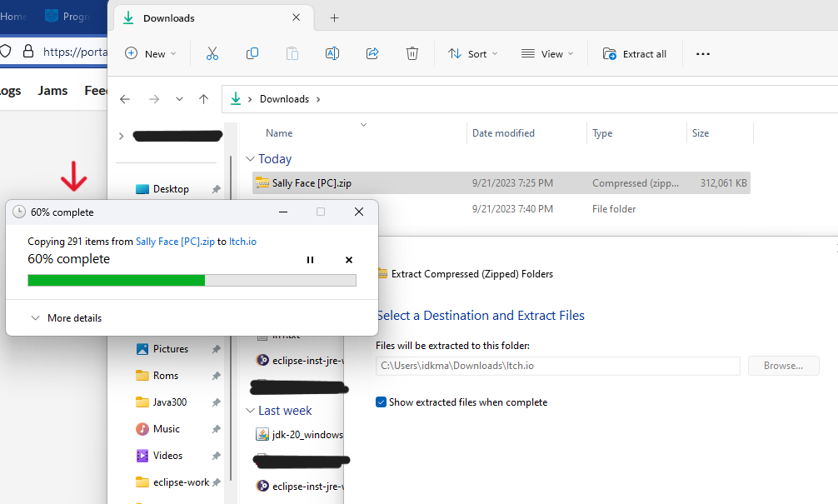Sort by the Type column header

point(602,133)
